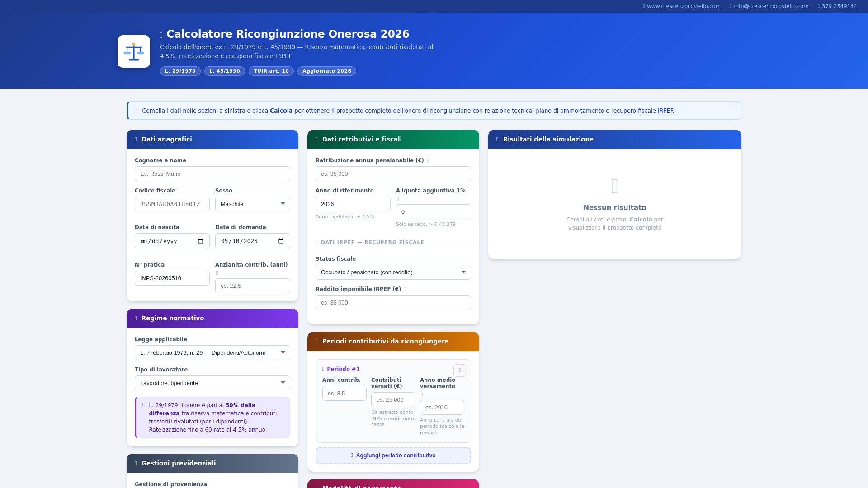Click the L. 45/1990 badge

tap(225, 71)
